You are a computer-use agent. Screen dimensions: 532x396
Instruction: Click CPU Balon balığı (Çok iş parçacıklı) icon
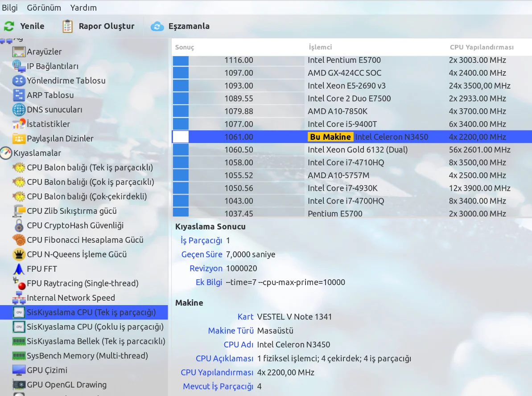pos(19,182)
